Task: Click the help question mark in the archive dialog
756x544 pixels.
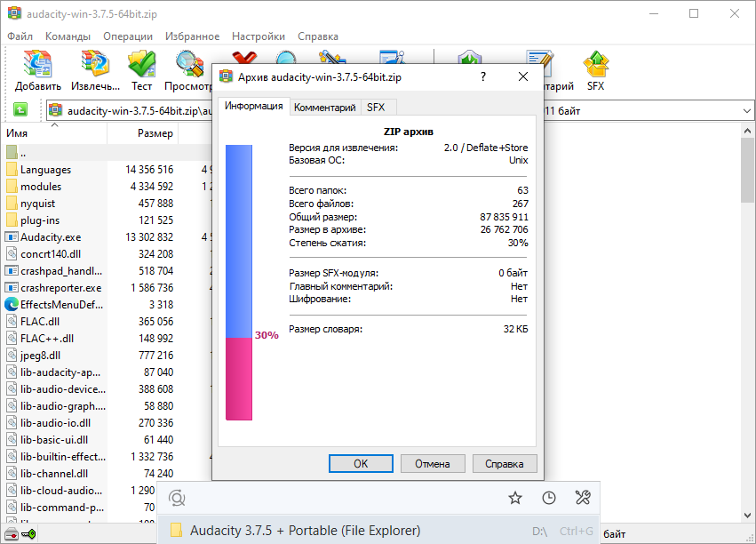Action: click(483, 76)
